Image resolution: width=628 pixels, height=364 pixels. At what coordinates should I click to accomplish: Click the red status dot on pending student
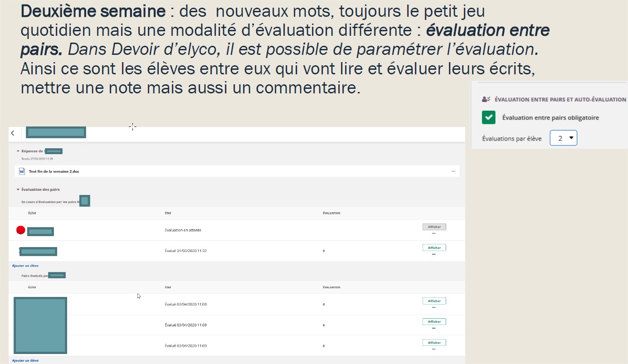[x=20, y=230]
